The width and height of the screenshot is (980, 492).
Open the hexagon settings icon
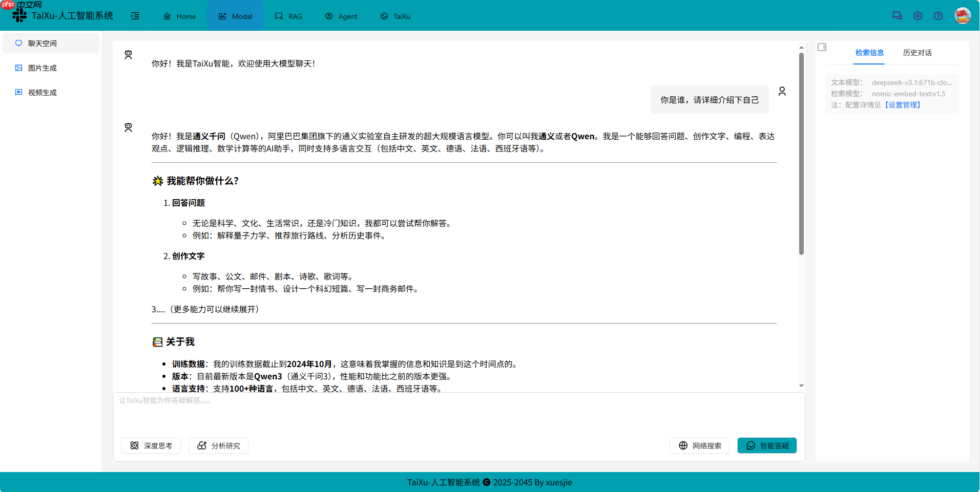pyautogui.click(x=918, y=15)
